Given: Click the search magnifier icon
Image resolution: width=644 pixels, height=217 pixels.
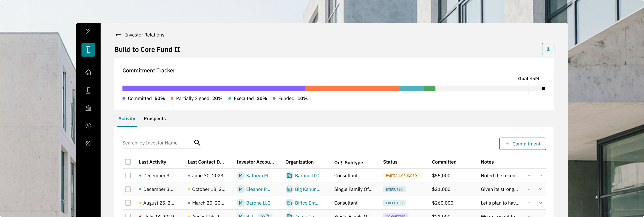Looking at the screenshot, I should (x=197, y=143).
